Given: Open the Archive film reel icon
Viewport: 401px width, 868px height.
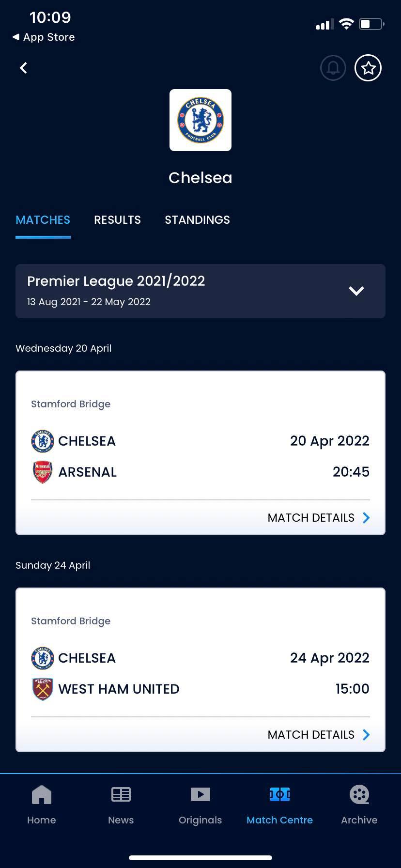Looking at the screenshot, I should click(359, 794).
